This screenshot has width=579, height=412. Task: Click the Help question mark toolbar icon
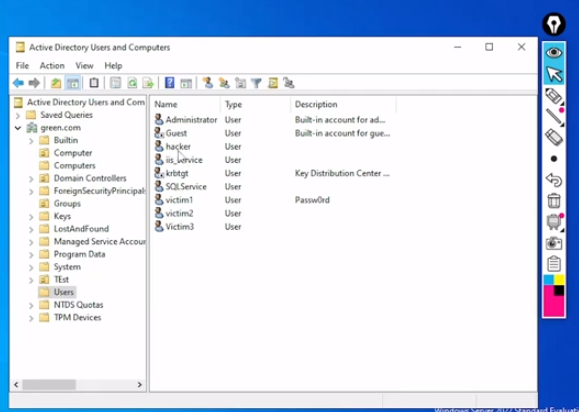click(169, 83)
